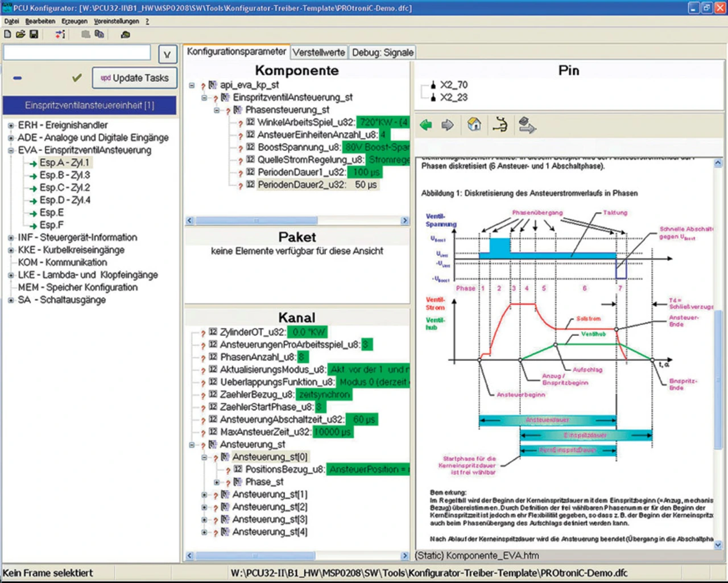Open the Erzeugen menu
Screen dimensions: 728x583
pyautogui.click(x=75, y=21)
